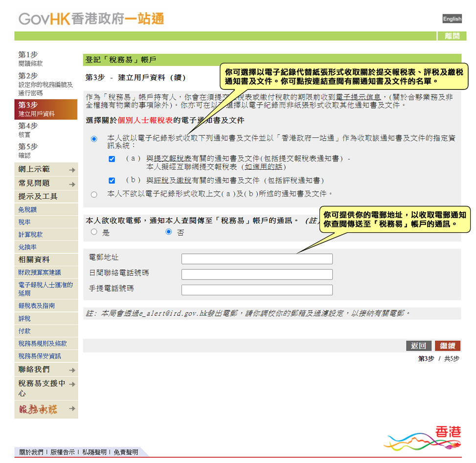Image resolution: width=476 pixels, height=463 pixels.
Task: Choose radio 本人不欲以電子紀錄形式收取
Action: 94,195
